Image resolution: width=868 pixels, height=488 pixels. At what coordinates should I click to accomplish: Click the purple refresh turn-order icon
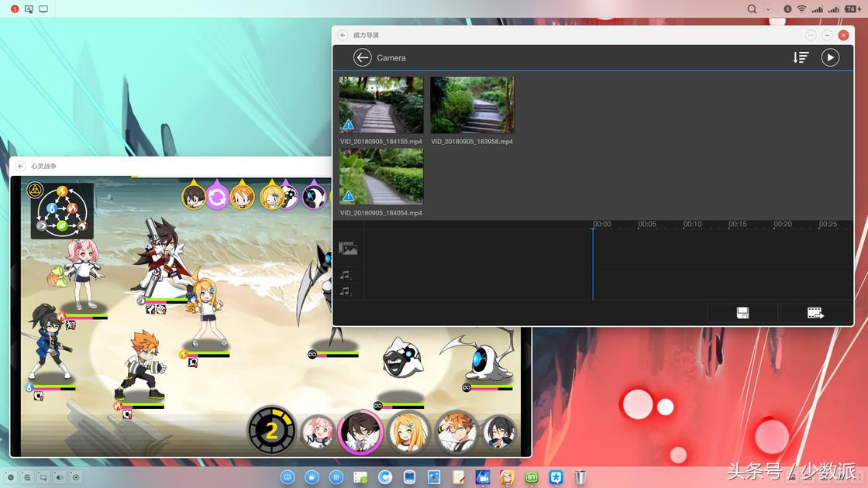(x=217, y=196)
